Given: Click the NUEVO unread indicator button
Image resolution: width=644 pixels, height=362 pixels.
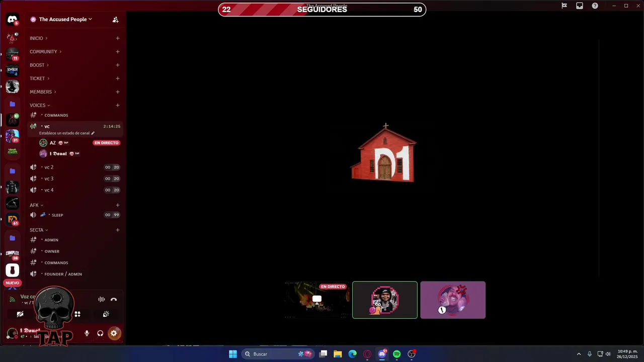Looking at the screenshot, I should pos(13,283).
